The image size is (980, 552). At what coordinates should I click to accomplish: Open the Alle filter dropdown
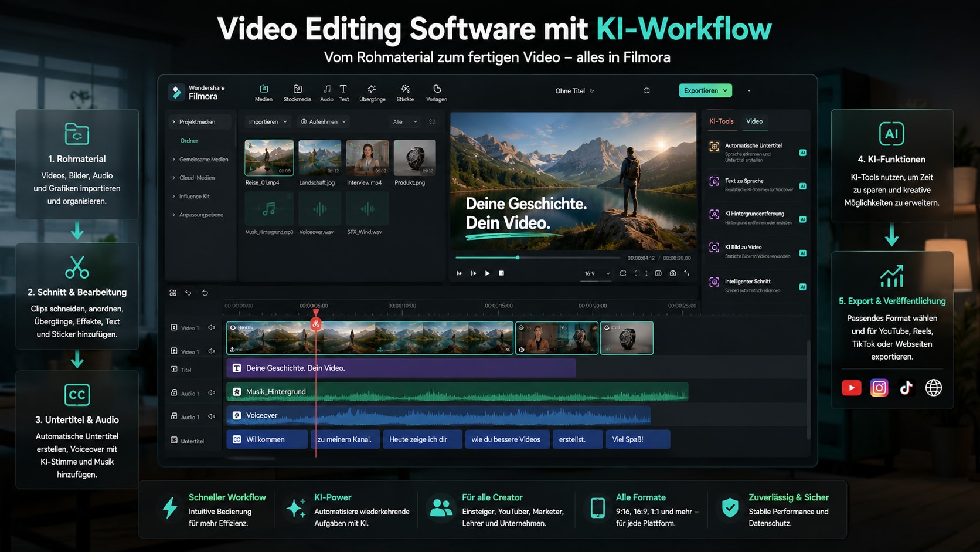coord(406,122)
